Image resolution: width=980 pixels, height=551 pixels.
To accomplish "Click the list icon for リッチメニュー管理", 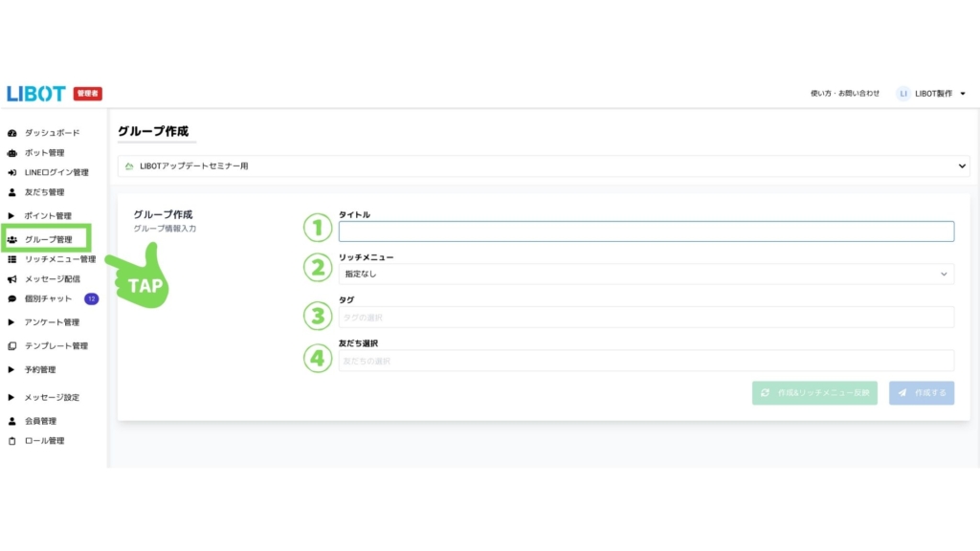I will 11,259.
